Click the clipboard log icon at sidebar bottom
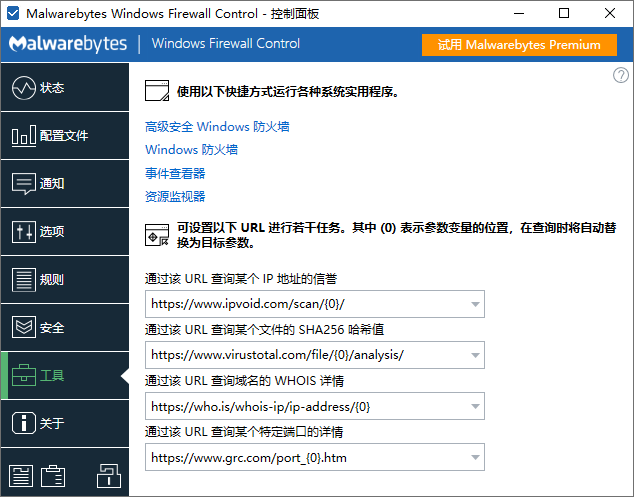 [53, 476]
